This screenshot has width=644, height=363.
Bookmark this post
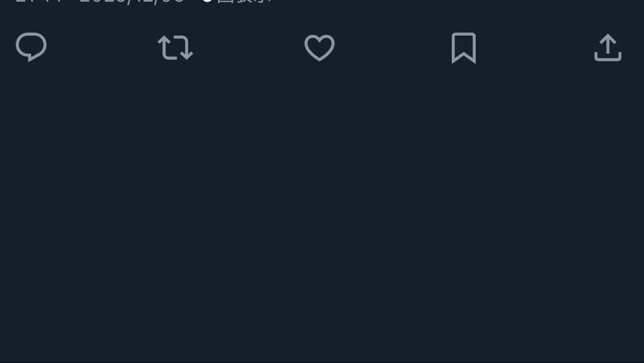pyautogui.click(x=463, y=48)
